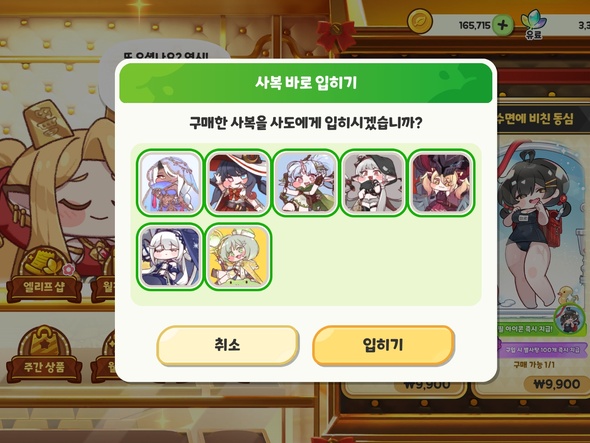
Task: Select the yellow background green-haired character portrait
Action: (x=238, y=256)
